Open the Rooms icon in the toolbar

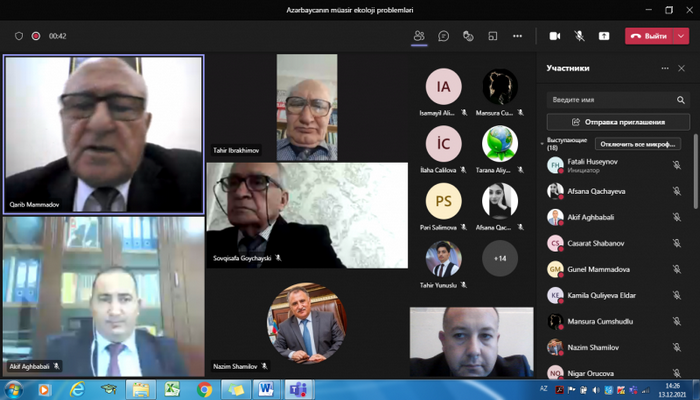[493, 36]
